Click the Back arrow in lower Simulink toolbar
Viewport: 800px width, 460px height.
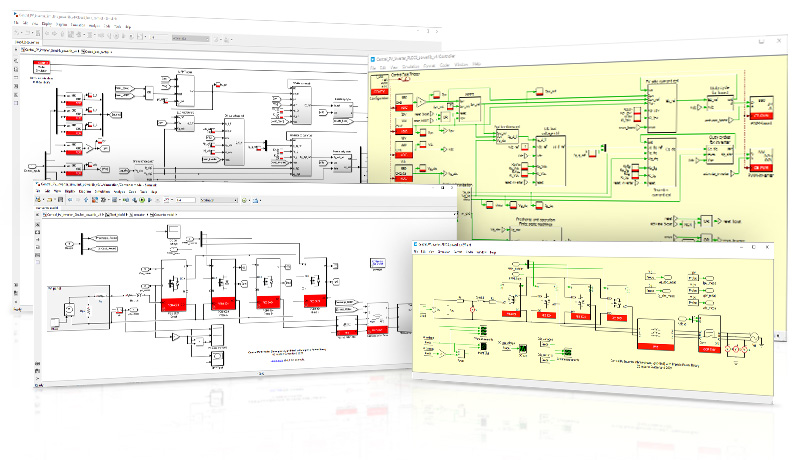coord(68,201)
